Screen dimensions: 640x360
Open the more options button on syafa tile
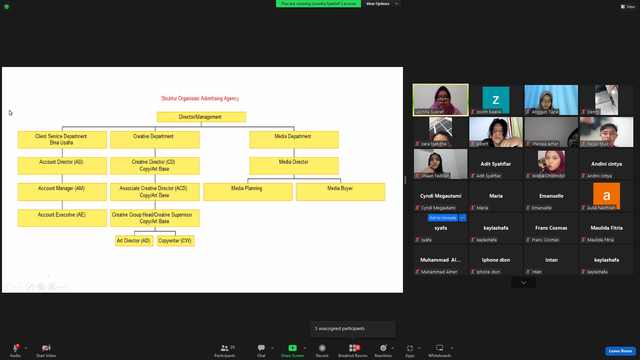462,218
